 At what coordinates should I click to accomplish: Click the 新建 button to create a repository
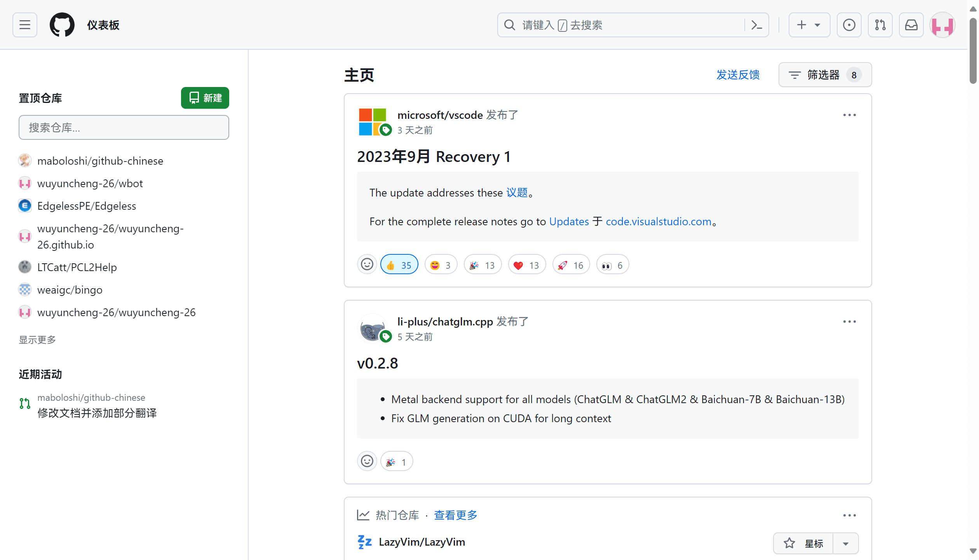[205, 98]
